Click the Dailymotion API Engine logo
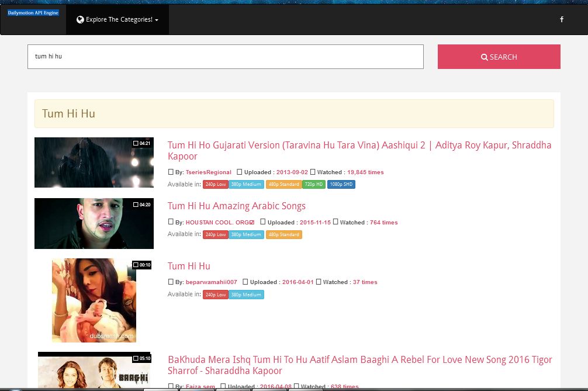The width and height of the screenshot is (588, 391). coord(33,13)
